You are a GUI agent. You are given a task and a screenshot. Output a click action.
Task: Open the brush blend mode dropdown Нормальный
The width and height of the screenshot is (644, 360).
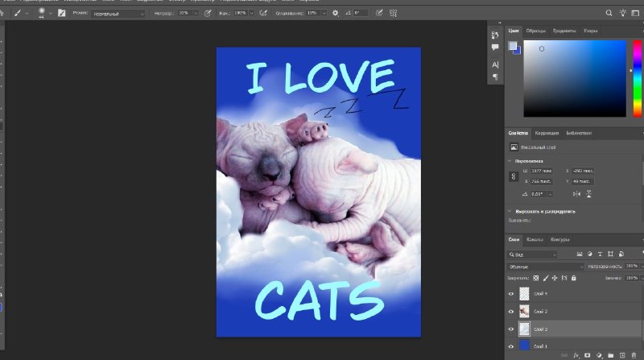click(x=118, y=14)
